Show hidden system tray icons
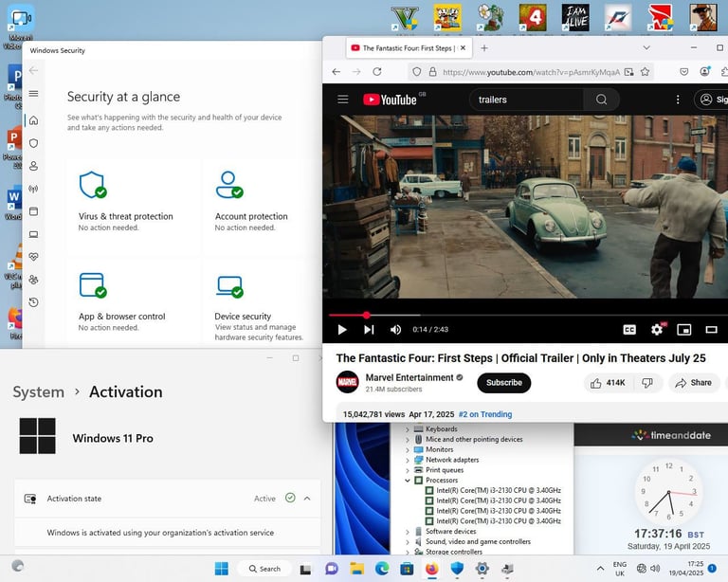The width and height of the screenshot is (728, 582). click(x=600, y=568)
